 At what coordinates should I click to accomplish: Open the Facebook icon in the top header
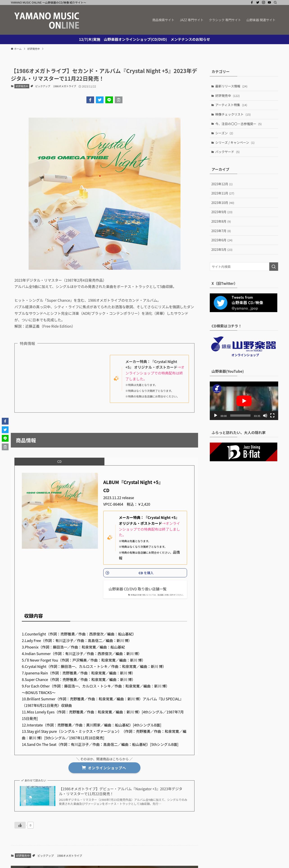pos(252,2)
